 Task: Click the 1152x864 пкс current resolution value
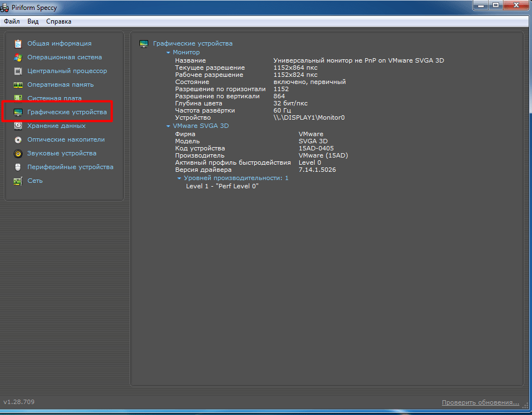295,68
